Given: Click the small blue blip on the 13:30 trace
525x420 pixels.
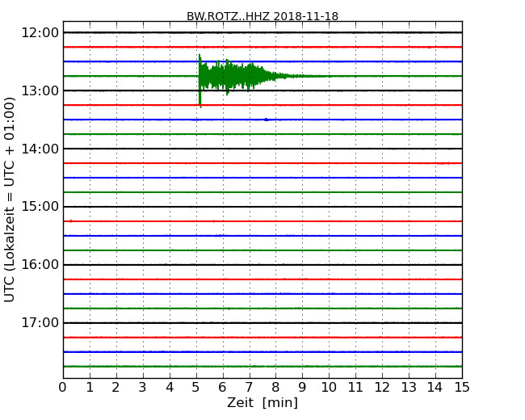Looking at the screenshot, I should [267, 120].
